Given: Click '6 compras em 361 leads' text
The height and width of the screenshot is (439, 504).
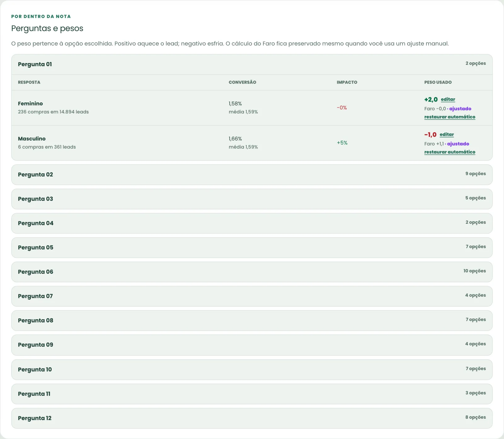Looking at the screenshot, I should point(47,147).
